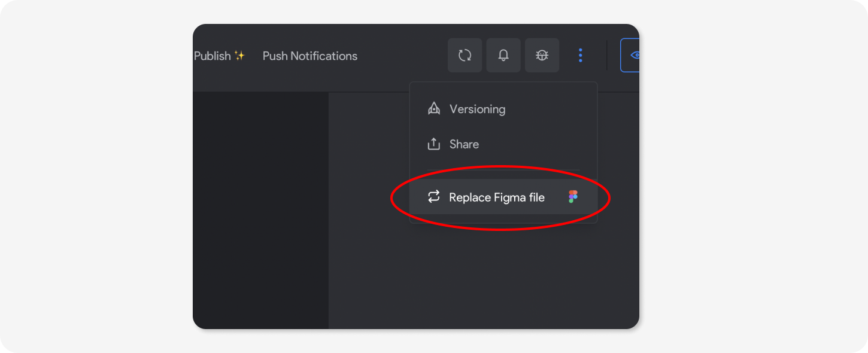Click the rocket icon beside Versioning
The width and height of the screenshot is (868, 353).
434,109
